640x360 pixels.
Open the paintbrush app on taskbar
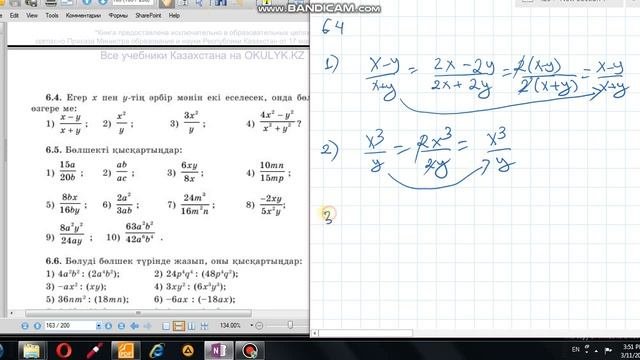[94, 351]
